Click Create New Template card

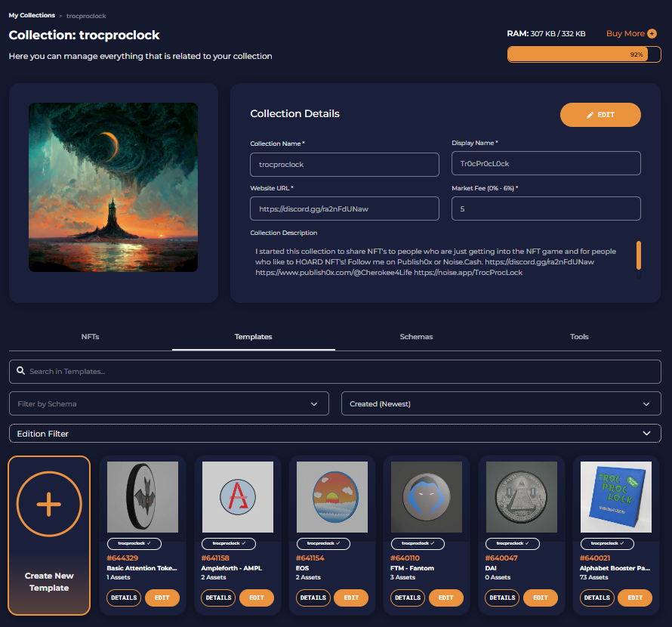point(49,536)
